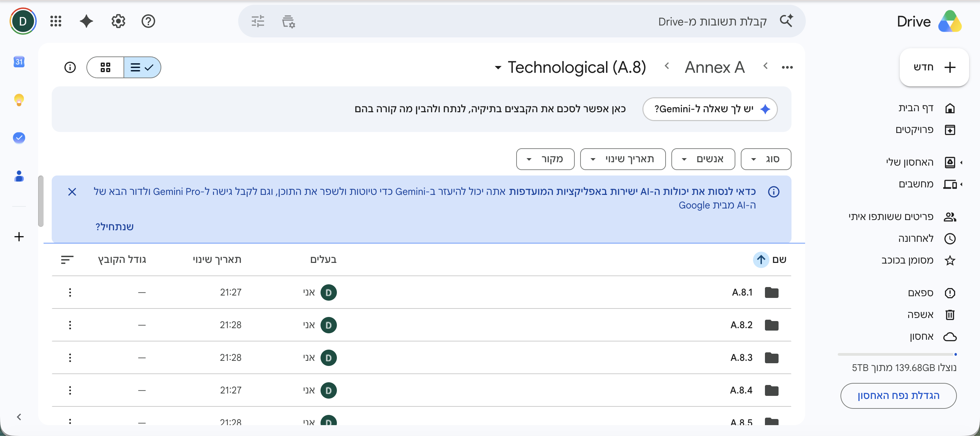Open the help question mark menu
Screen dimensions: 980x436
click(x=148, y=21)
